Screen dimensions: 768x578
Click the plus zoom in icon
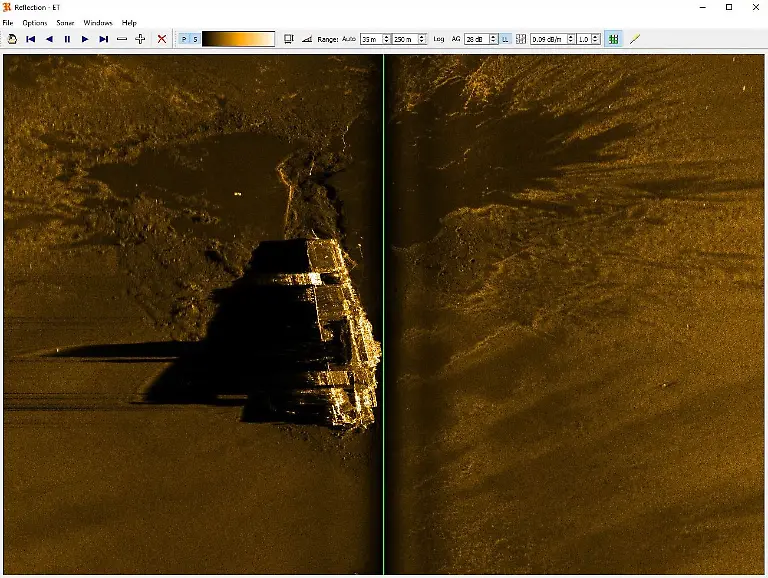[140, 39]
